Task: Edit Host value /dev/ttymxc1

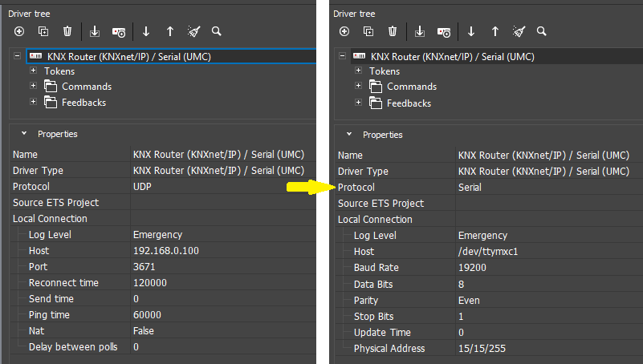Action: tap(549, 252)
